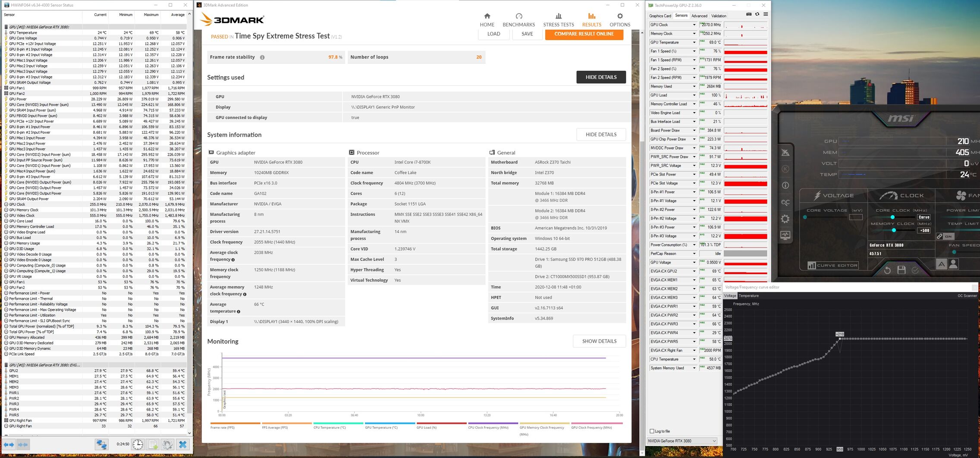Toggle Afterburner power/temp link ON button
The image size is (980, 458).
pos(945,236)
